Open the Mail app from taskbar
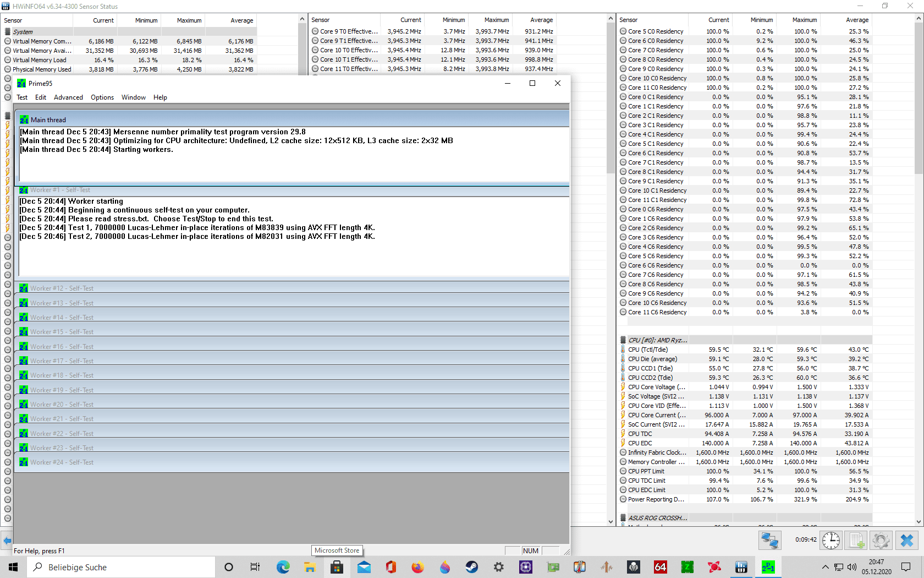The width and height of the screenshot is (924, 578). pyautogui.click(x=364, y=567)
